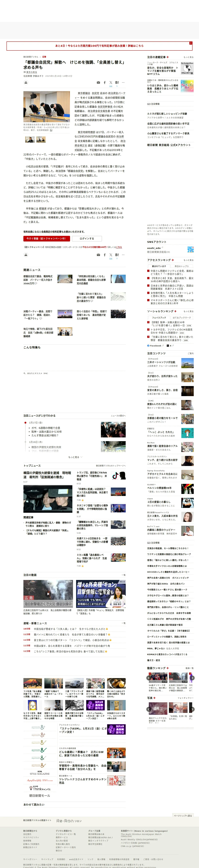The height and width of the screenshot is (868, 199).
Task: Click the Hatena B! icon below article
Action: point(117,255)
